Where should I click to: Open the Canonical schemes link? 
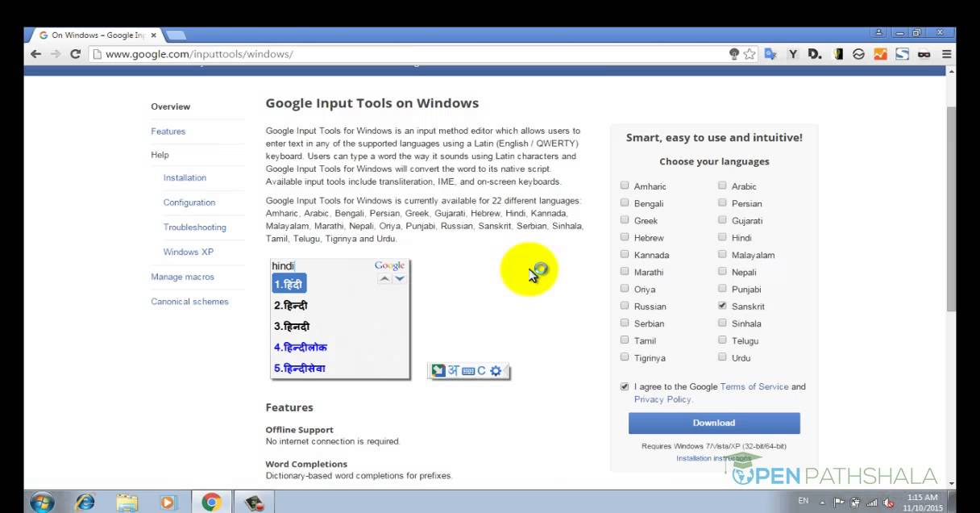click(x=189, y=302)
